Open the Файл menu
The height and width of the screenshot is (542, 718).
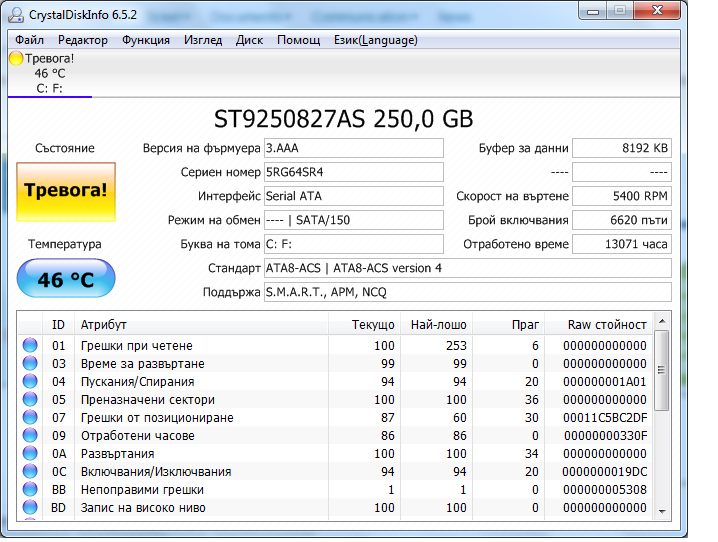(29, 40)
